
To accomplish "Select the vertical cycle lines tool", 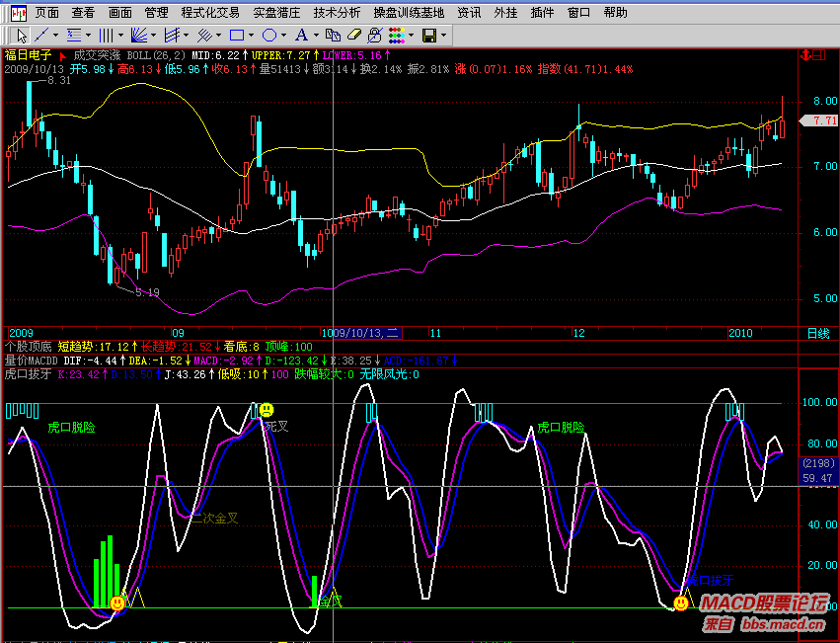I will point(107,36).
